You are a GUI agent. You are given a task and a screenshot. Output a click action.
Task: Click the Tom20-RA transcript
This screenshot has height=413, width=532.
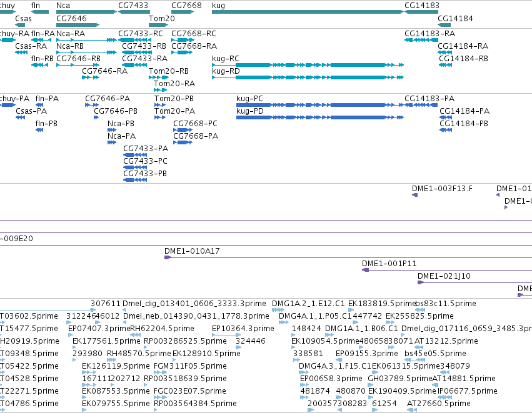point(160,90)
